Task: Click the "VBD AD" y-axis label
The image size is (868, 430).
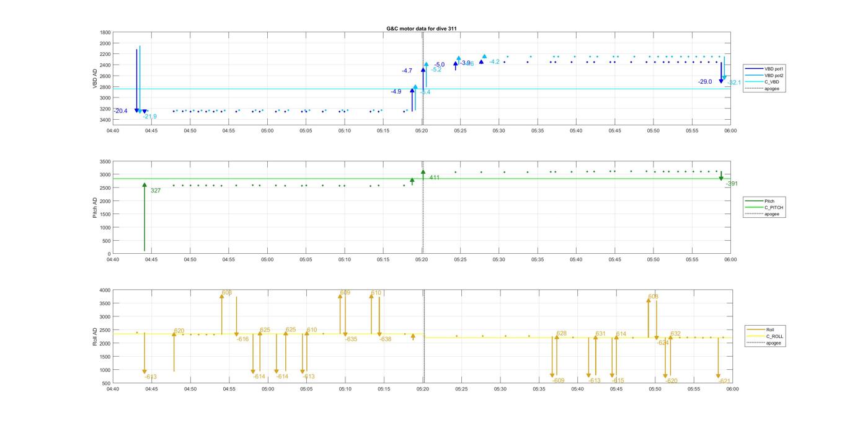Action: click(95, 78)
